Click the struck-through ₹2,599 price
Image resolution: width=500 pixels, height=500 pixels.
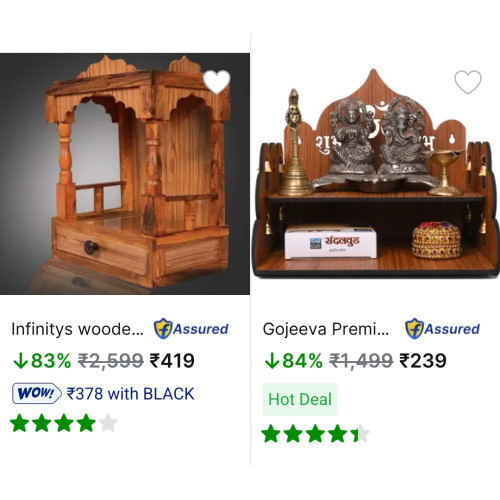111,361
